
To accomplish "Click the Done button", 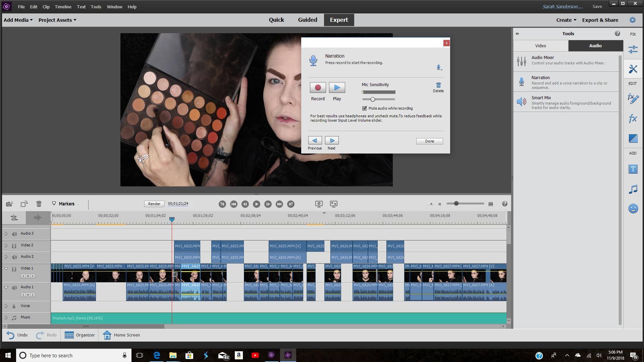I will pos(429,141).
